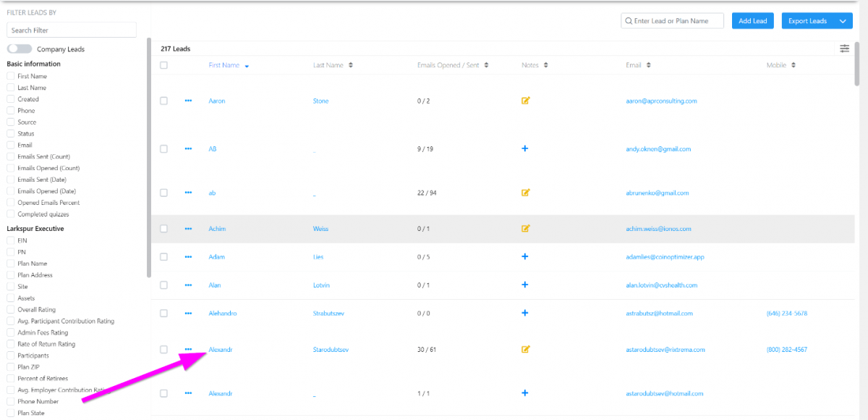This screenshot has height=420, width=868.
Task: Sort by Mobile column header
Action: click(781, 65)
